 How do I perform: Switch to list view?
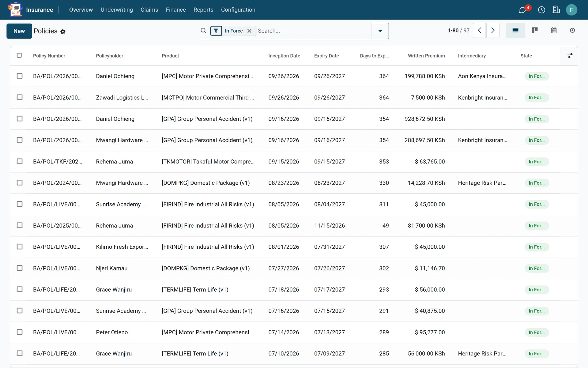tap(515, 30)
